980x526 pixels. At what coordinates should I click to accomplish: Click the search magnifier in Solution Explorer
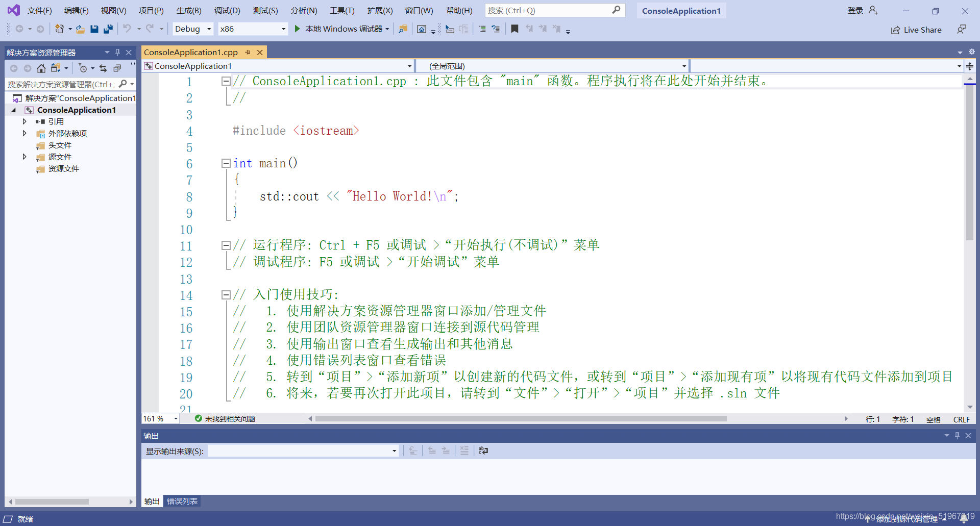[x=122, y=84]
